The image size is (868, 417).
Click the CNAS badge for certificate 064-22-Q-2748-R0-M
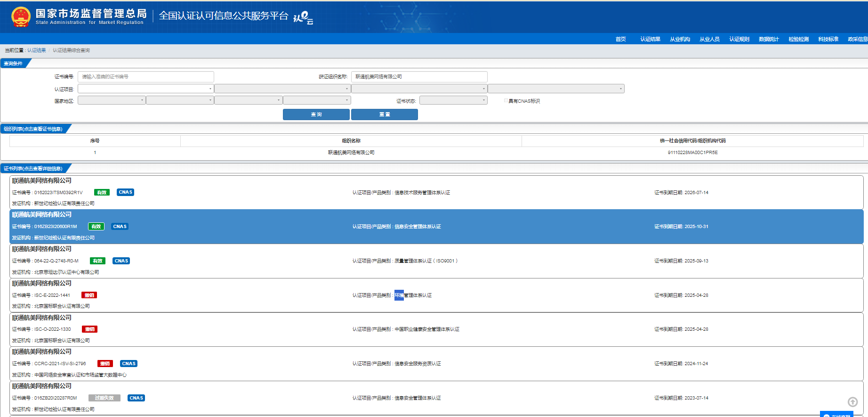pyautogui.click(x=121, y=261)
